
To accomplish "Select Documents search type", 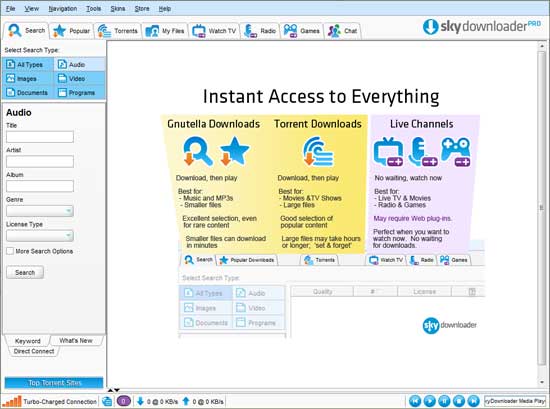I will pos(28,93).
